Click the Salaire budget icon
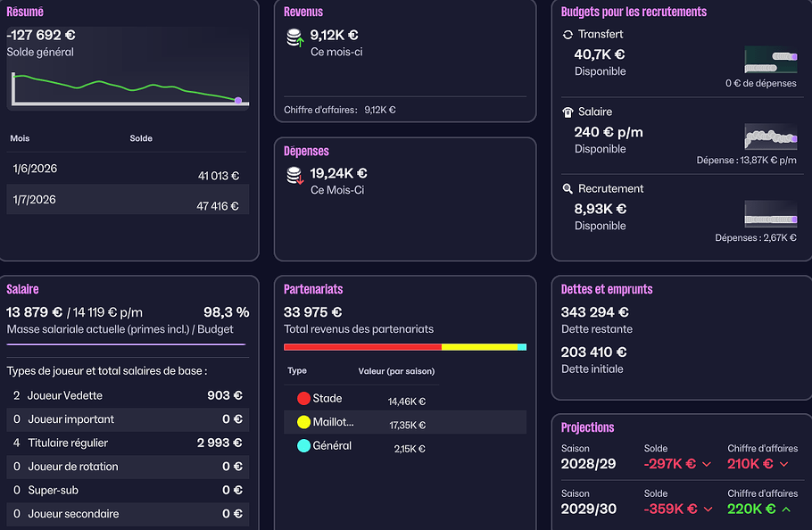812x530 pixels. tap(568, 112)
